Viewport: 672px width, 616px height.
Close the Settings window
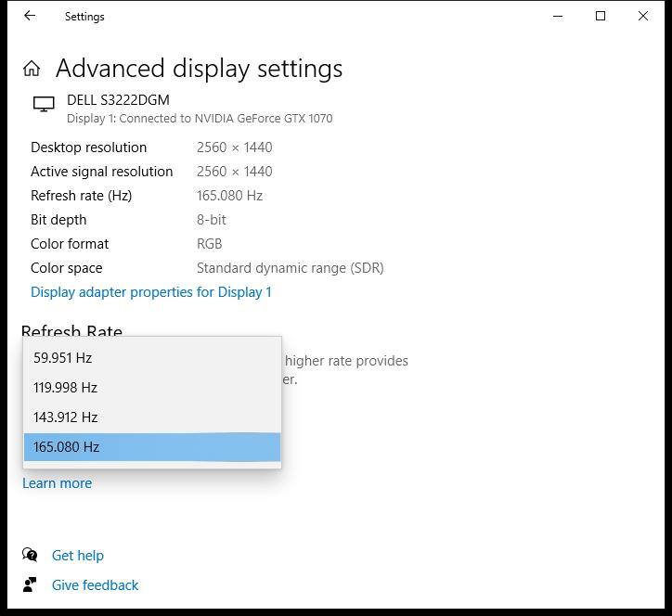(643, 16)
